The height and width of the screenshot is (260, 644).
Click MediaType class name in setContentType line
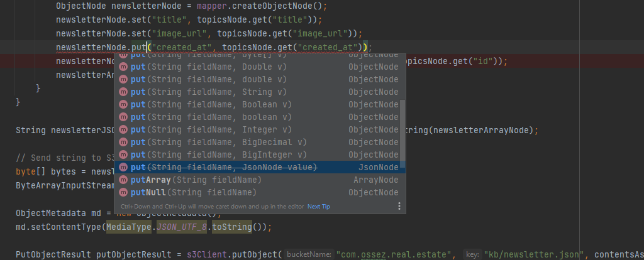tap(129, 227)
